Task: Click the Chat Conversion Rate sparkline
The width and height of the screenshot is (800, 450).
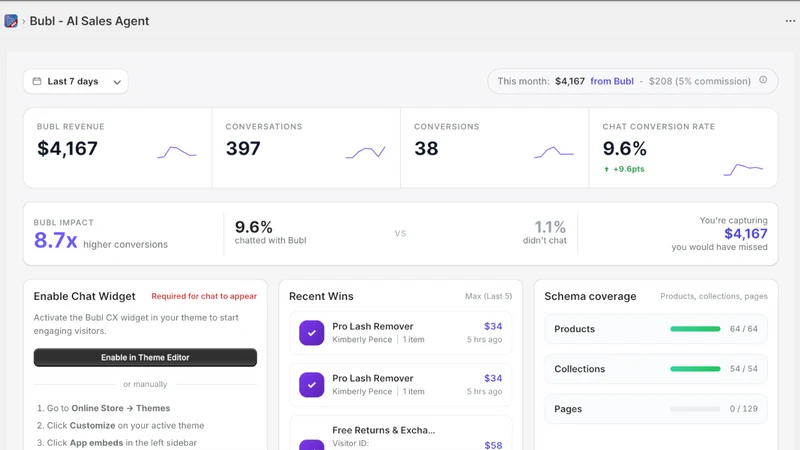Action: coord(743,169)
